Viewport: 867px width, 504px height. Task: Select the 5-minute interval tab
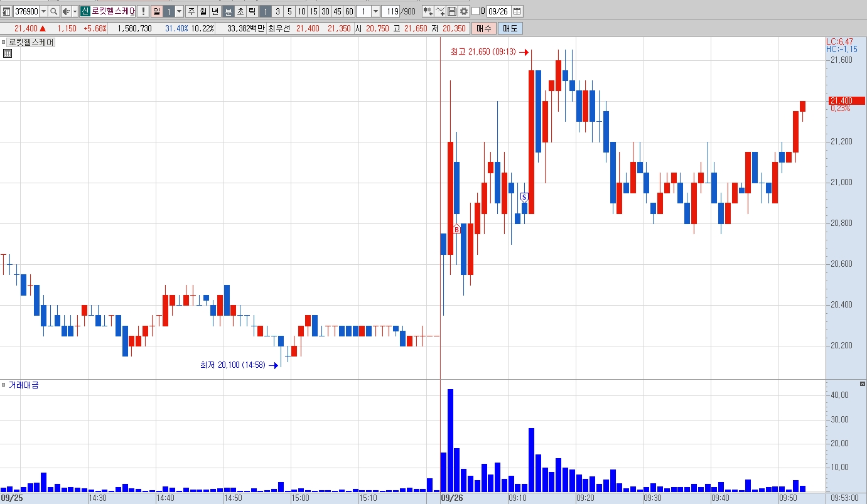point(289,11)
